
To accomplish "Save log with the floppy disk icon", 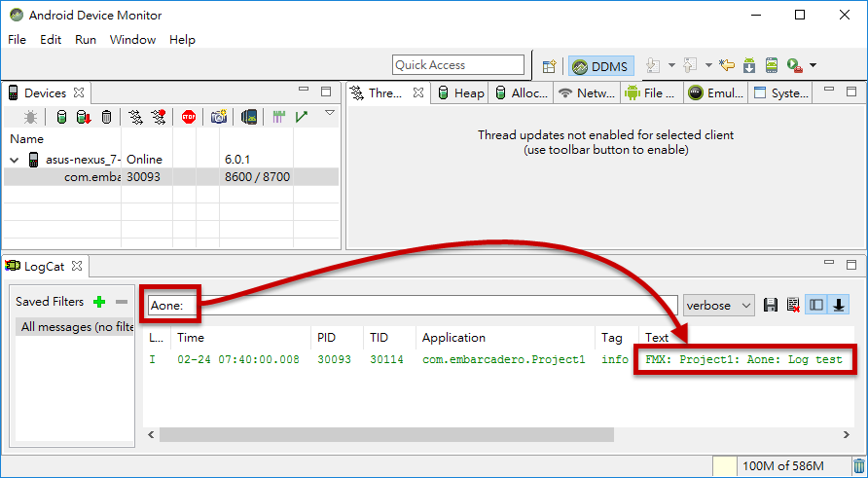I will (770, 305).
